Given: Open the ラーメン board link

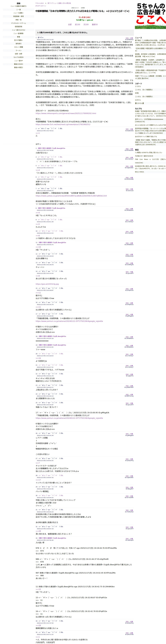Looking at the screenshot, I should [x=18, y=50].
